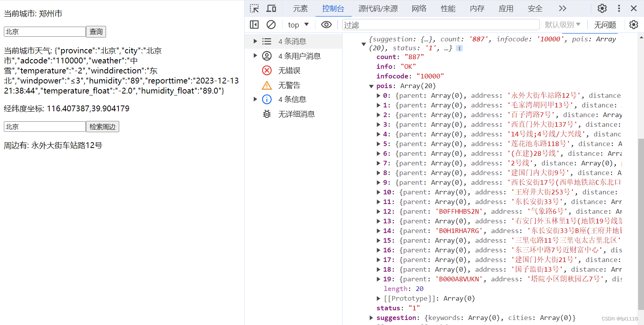Image resolution: width=644 pixels, height=325 pixels.
Task: Expand the [[Prototype]]: Array(0) node
Action: (379, 298)
